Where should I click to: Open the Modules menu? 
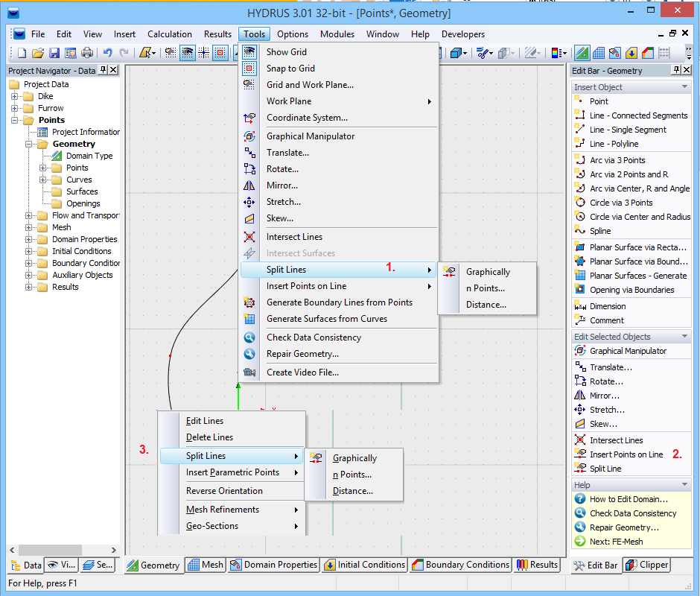(x=337, y=34)
